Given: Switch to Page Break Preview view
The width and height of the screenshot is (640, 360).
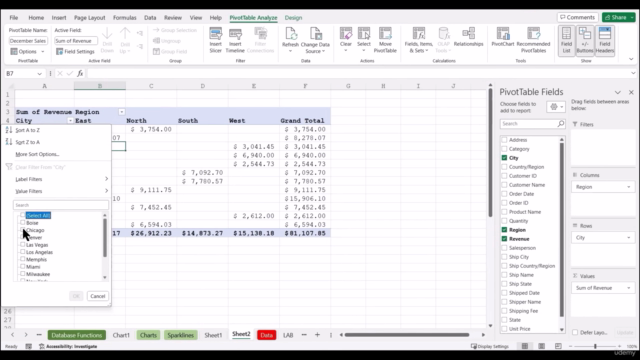Looking at the screenshot, I should pos(558,346).
